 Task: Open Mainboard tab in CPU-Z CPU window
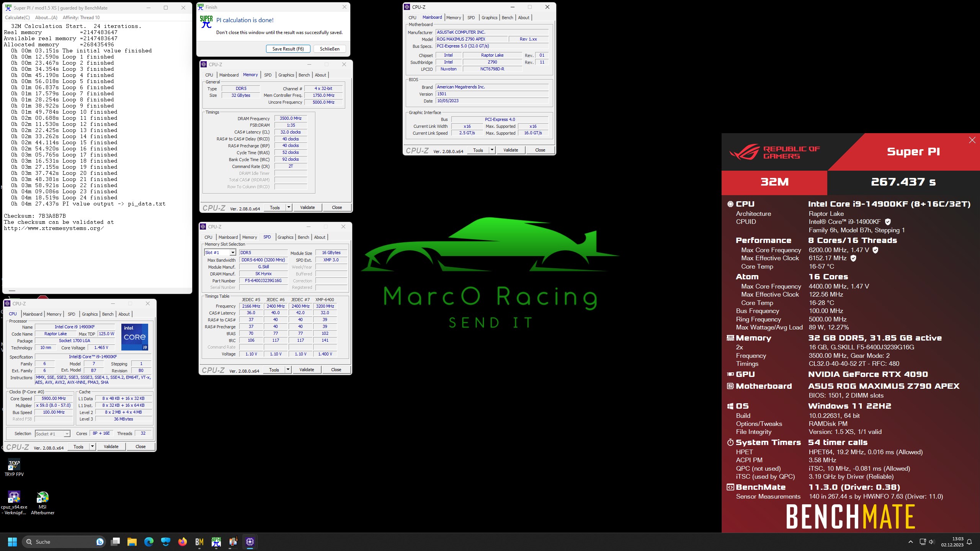click(33, 314)
